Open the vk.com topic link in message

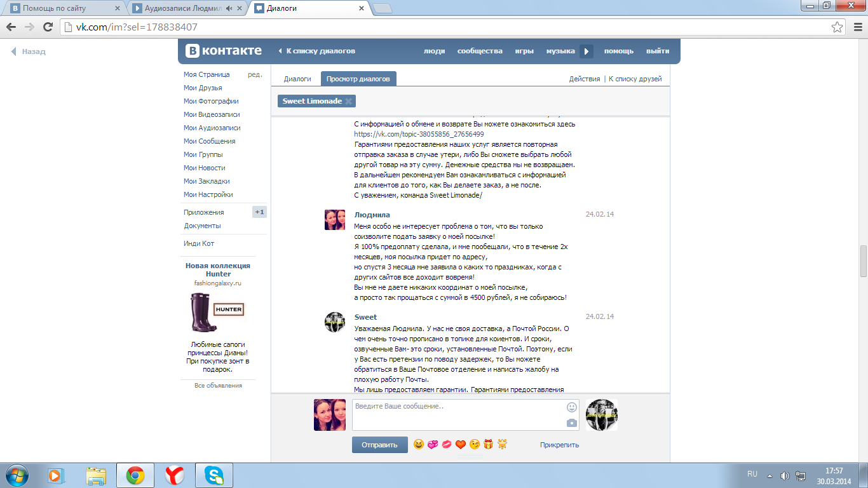(419, 134)
